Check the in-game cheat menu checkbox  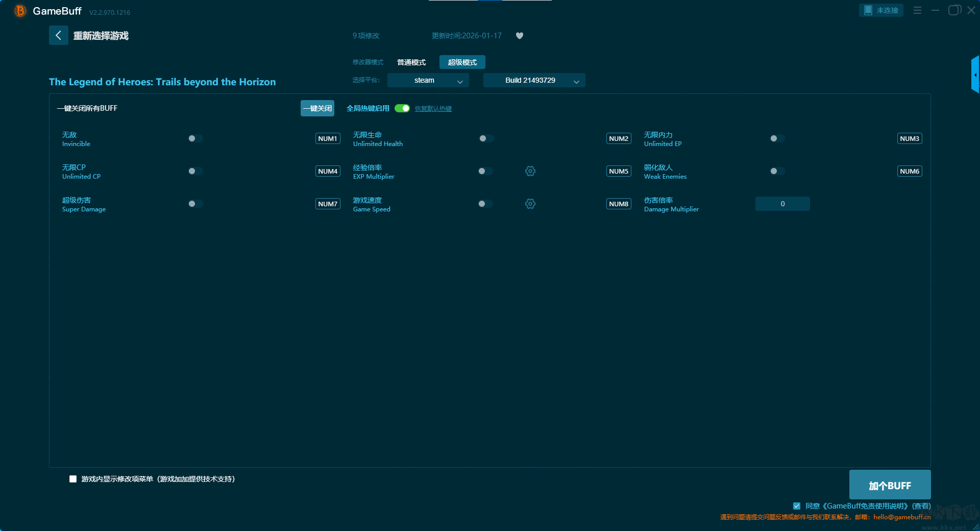click(x=73, y=479)
